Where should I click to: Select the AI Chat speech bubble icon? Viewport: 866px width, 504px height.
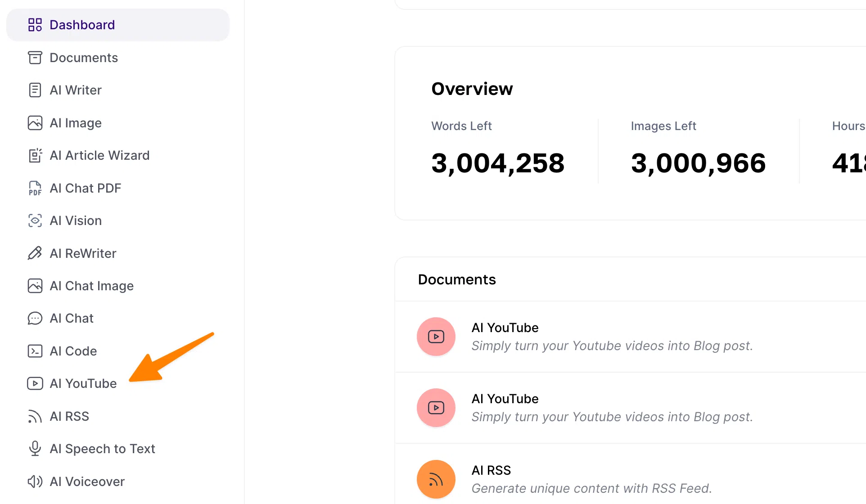35,318
